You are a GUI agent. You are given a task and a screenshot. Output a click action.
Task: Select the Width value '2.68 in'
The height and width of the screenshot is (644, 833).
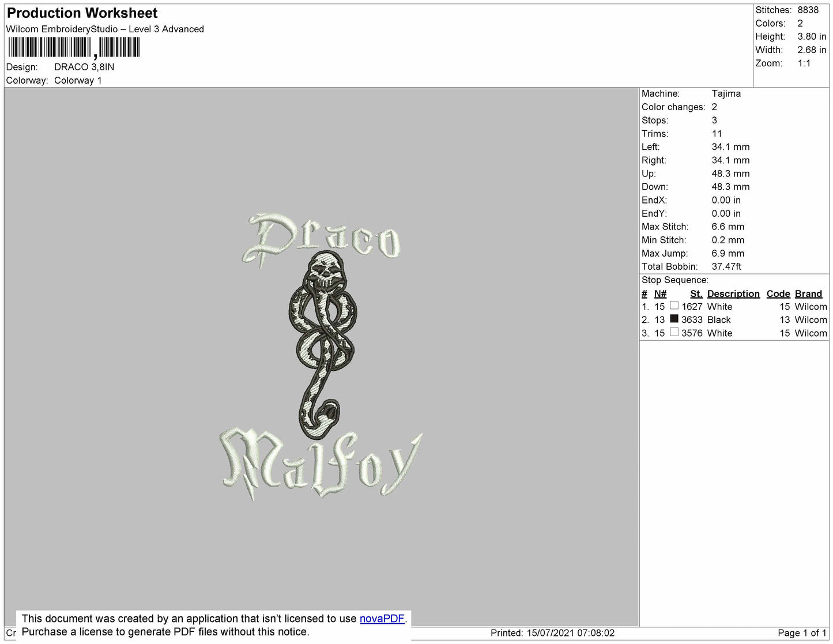click(812, 50)
